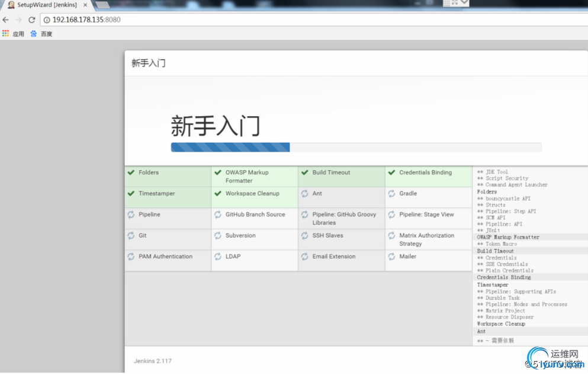The height and width of the screenshot is (374, 588).
Task: Click the spinner icon beside SSH Slaves
Action: pyautogui.click(x=304, y=235)
